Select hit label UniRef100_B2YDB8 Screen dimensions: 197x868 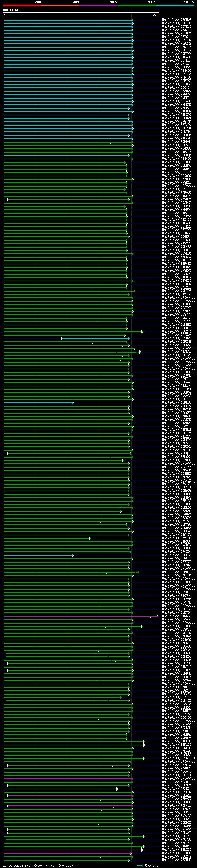tap(177, 460)
